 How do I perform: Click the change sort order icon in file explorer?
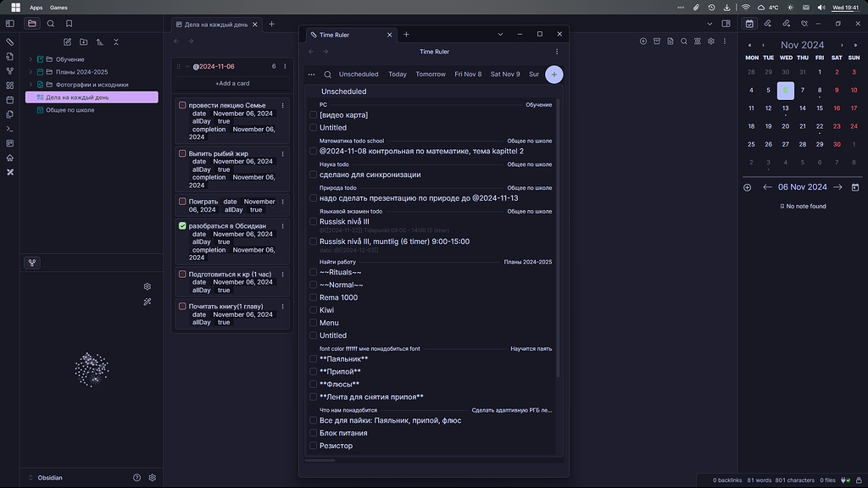(99, 42)
